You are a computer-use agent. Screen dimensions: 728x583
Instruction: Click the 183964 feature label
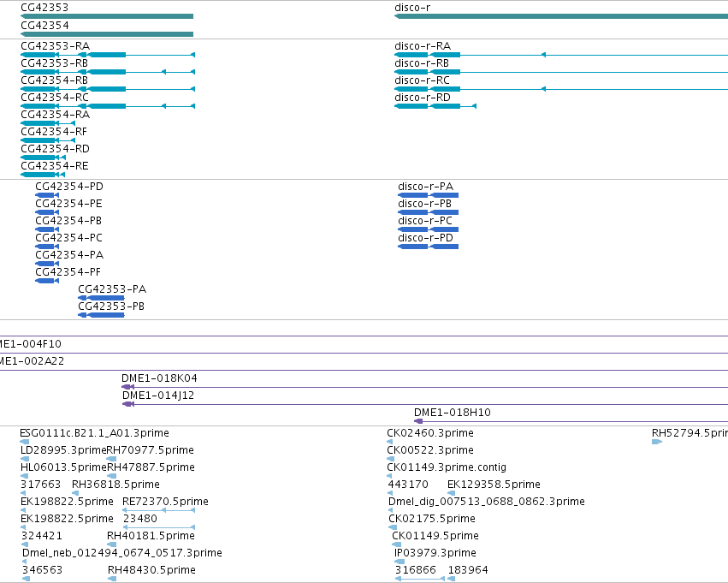[468, 570]
